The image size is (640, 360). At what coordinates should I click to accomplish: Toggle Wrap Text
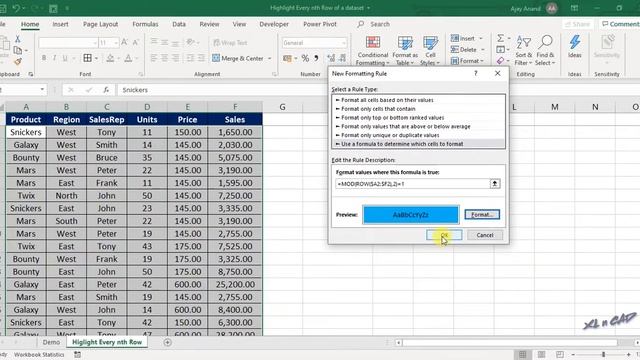[x=230, y=42]
